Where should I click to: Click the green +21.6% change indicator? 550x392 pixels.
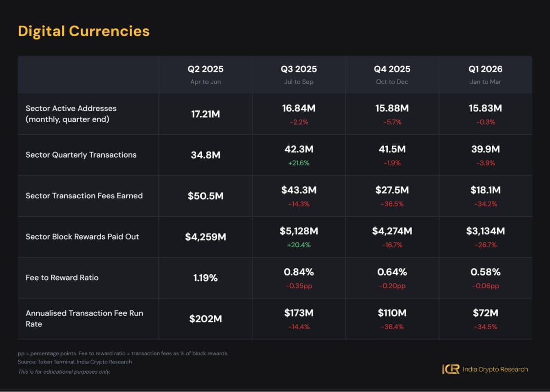point(299,163)
